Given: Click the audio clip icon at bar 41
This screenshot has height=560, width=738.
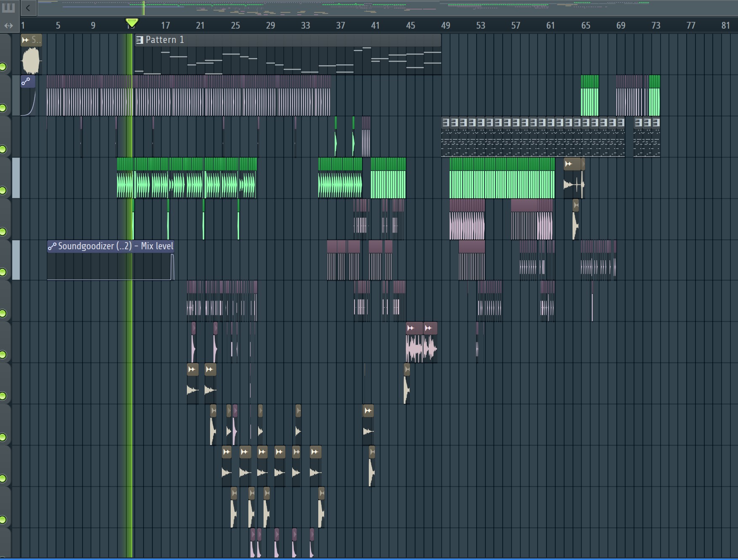Looking at the screenshot, I should [368, 411].
